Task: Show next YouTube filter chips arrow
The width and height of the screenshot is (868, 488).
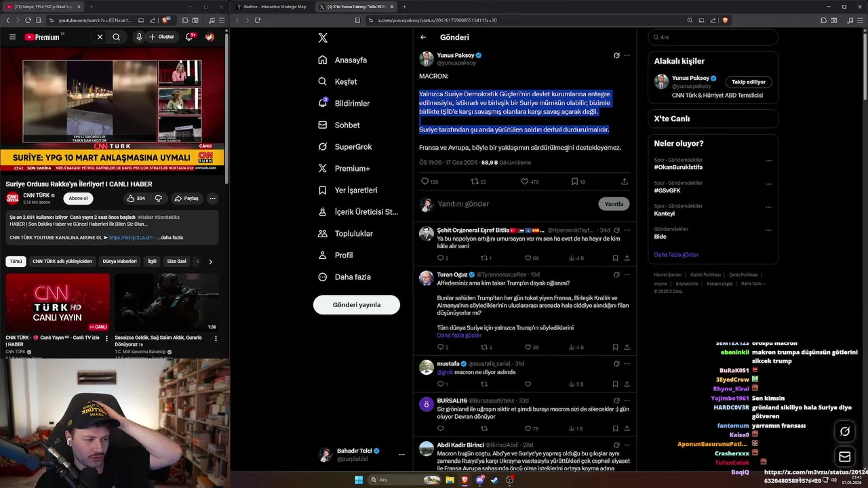Action: 210,261
